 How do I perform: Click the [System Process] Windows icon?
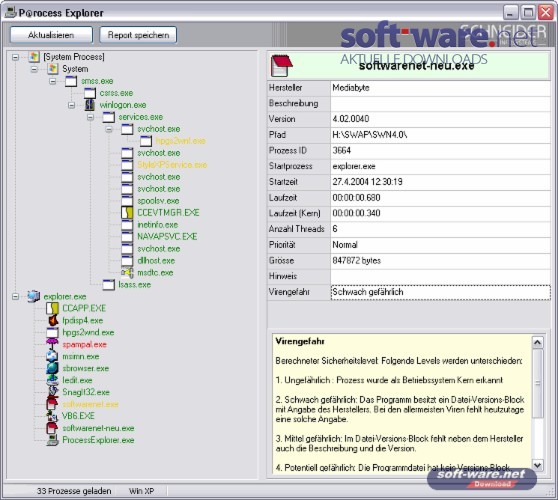[34, 57]
